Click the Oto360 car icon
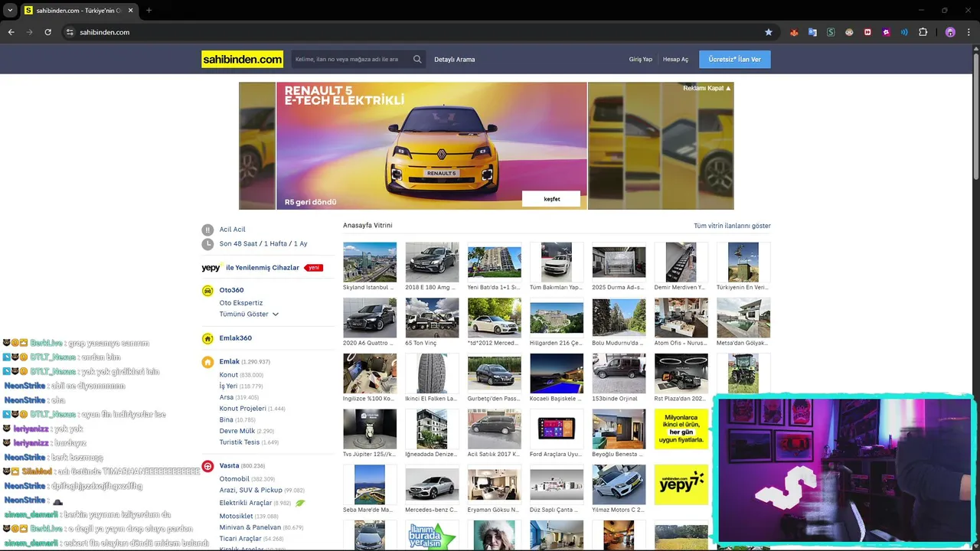This screenshot has height=551, width=980. point(207,290)
